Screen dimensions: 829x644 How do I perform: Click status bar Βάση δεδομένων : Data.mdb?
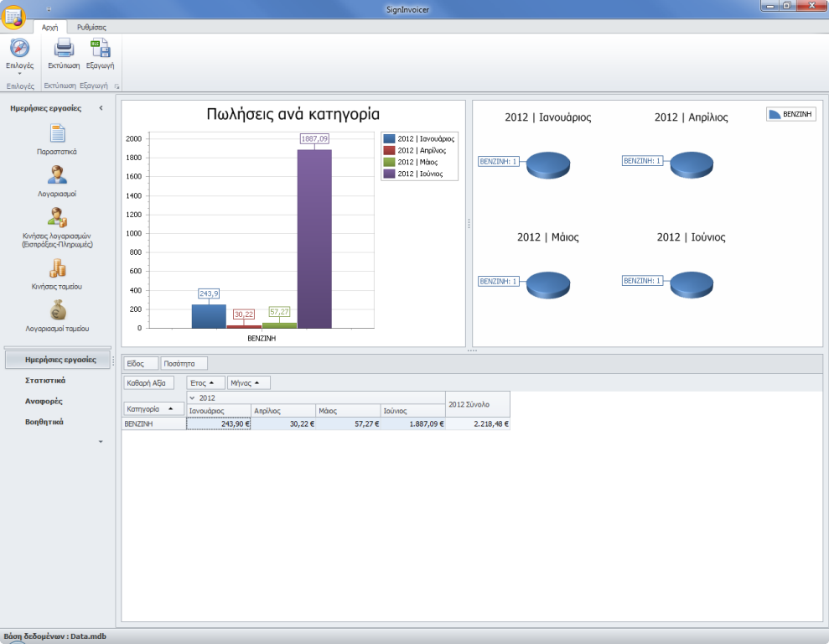coord(55,636)
